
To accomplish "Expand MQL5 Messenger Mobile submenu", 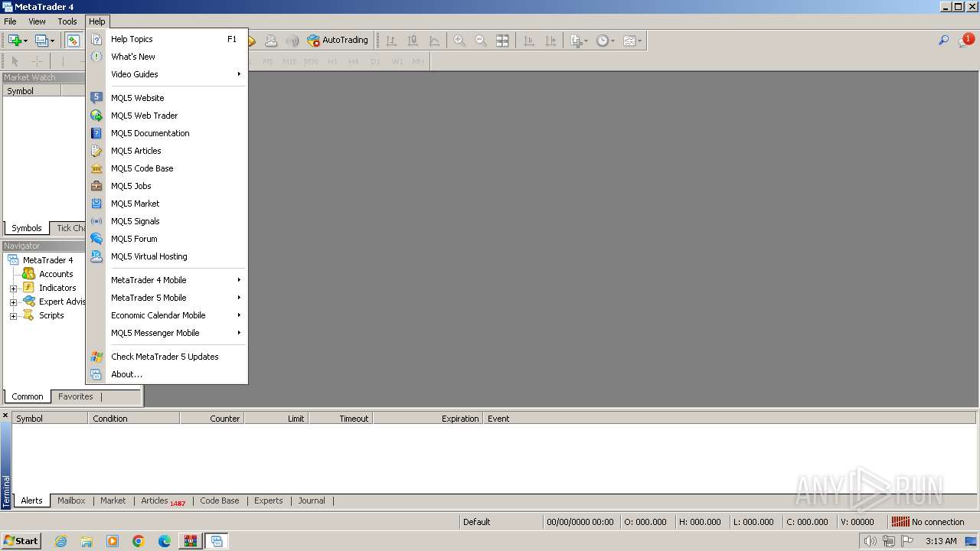I will tap(167, 333).
